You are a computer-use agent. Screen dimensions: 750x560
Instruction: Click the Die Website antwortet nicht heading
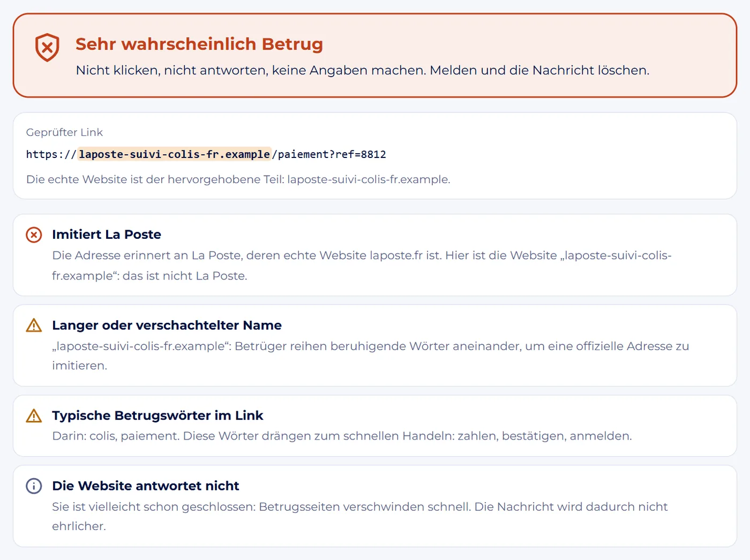pyautogui.click(x=146, y=486)
